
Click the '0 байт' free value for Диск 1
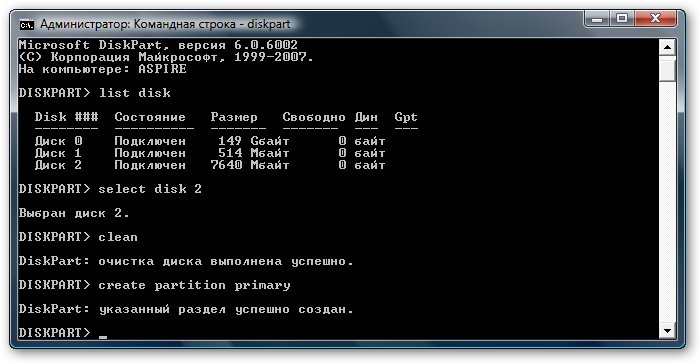point(362,153)
